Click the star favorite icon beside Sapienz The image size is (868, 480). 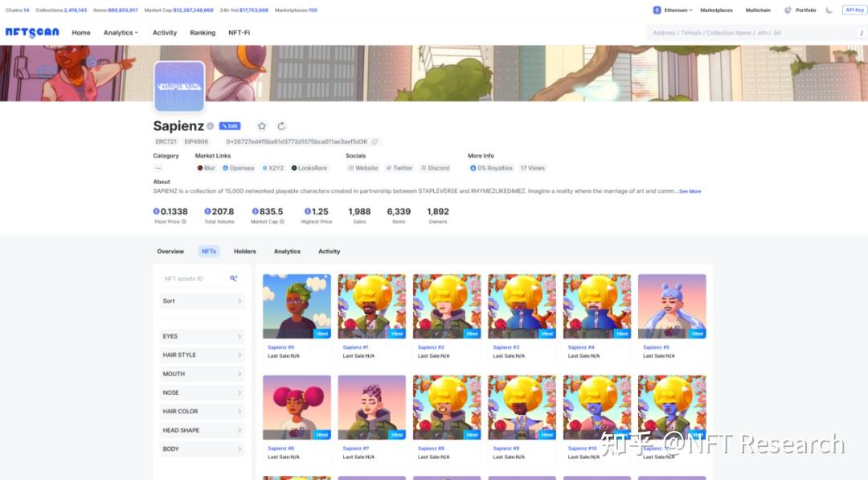point(262,126)
